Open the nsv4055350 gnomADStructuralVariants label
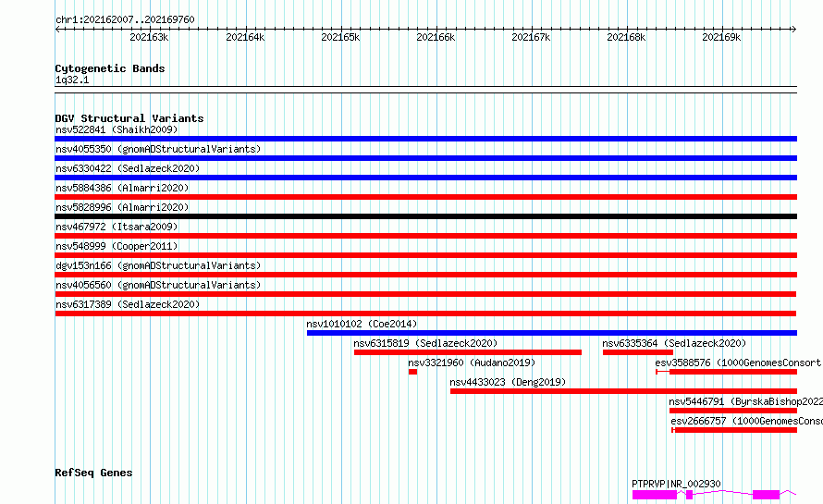The height and width of the screenshot is (504, 823). 158,149
